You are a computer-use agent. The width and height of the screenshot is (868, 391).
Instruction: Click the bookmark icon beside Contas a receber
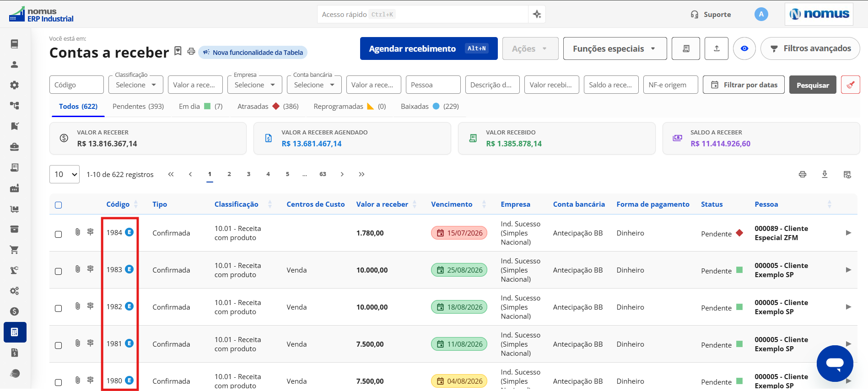click(178, 51)
